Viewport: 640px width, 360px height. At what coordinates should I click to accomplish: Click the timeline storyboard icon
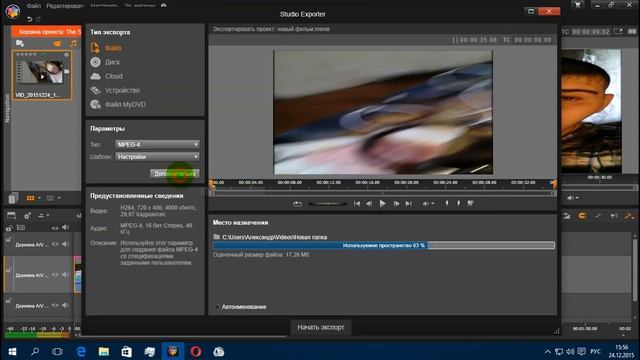(x=11, y=215)
